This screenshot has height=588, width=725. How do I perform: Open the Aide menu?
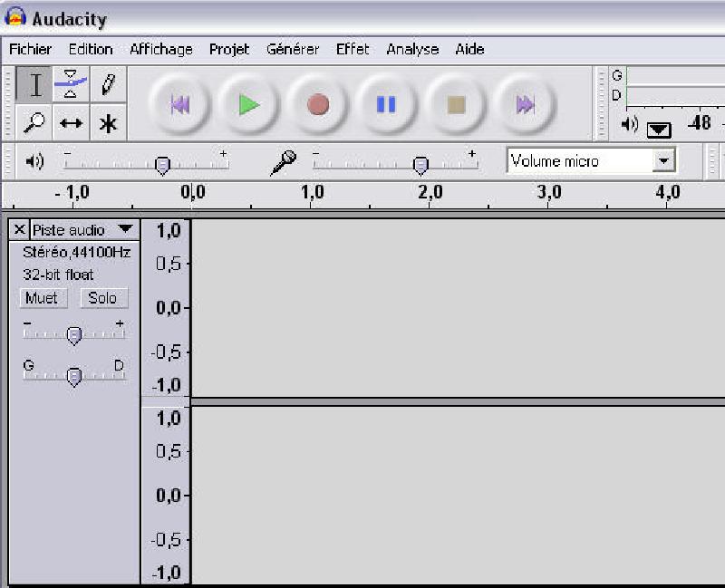click(x=469, y=49)
